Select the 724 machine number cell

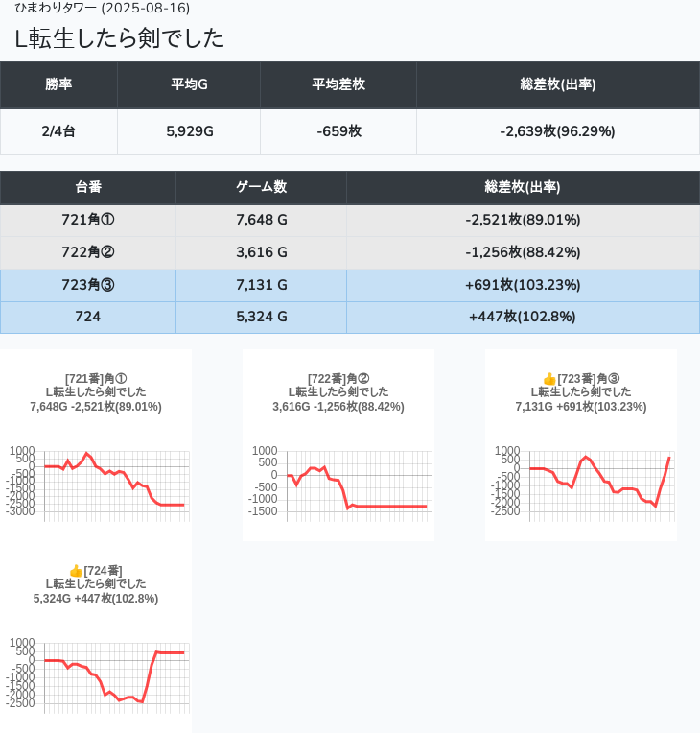point(88,318)
